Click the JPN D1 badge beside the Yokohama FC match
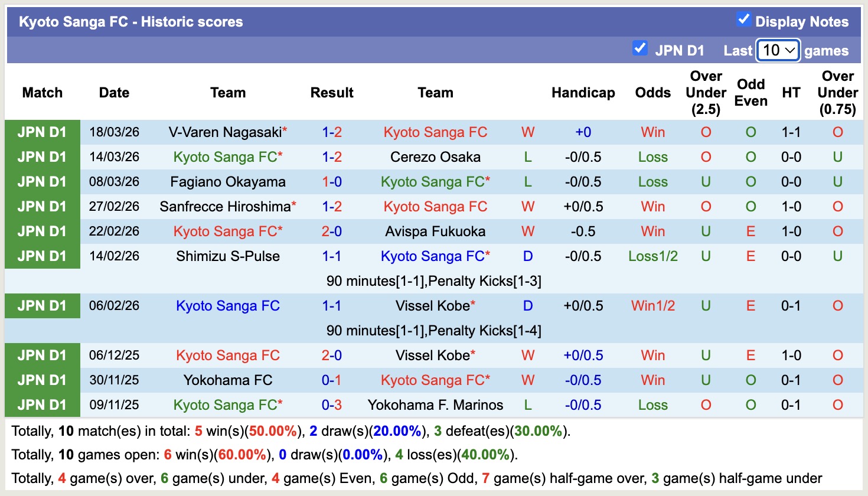This screenshot has width=868, height=496. pos(42,380)
